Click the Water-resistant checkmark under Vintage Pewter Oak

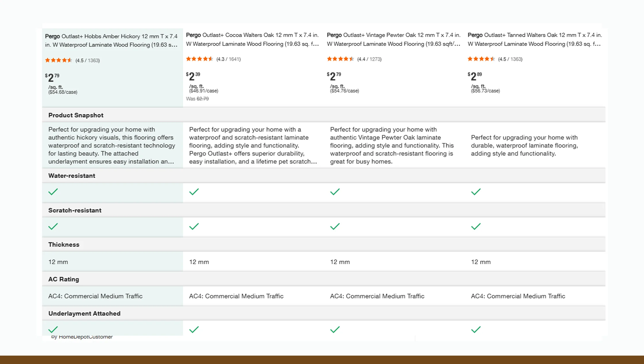pyautogui.click(x=335, y=192)
